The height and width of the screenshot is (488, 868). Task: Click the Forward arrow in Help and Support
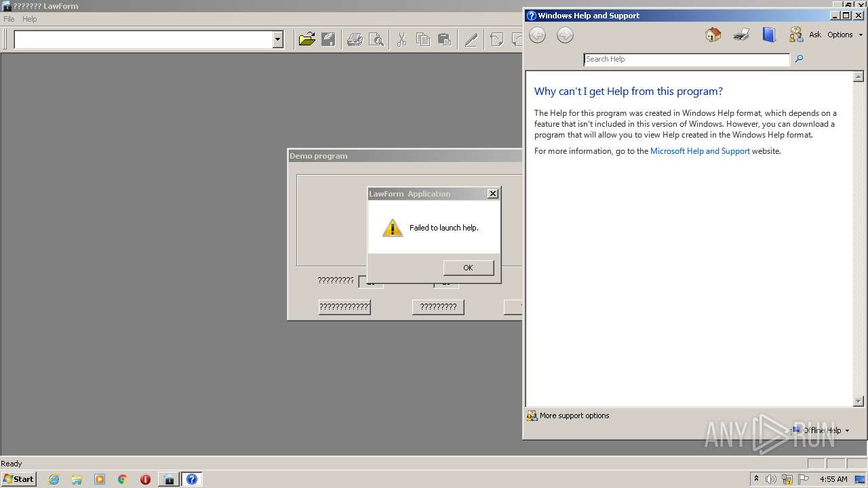565,35
